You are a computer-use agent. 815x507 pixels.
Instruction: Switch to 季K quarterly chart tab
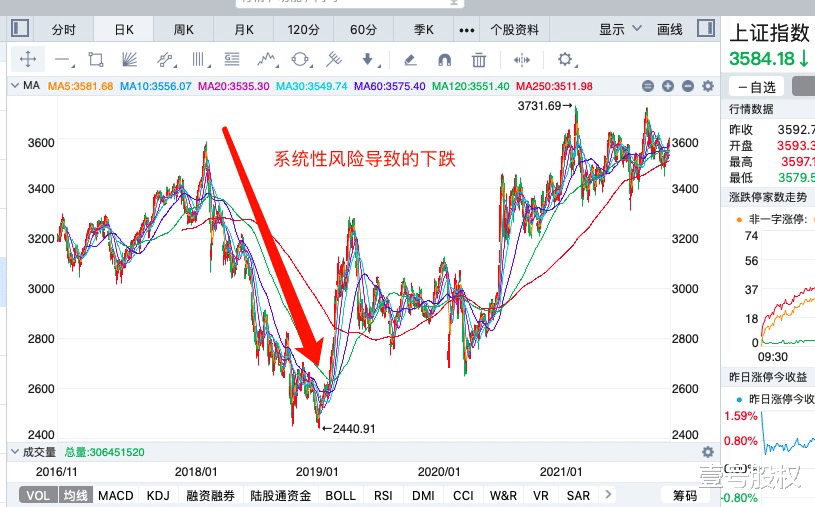(x=424, y=30)
